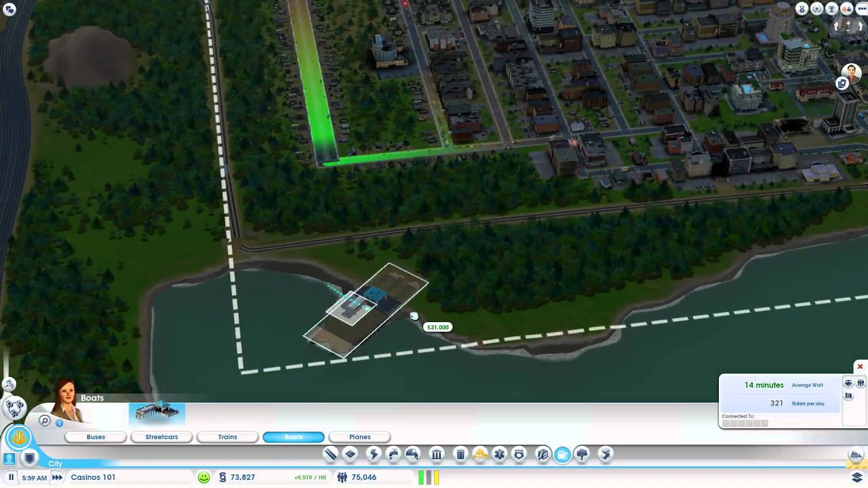This screenshot has width=868, height=488.
Task: Click the 5:59 AM game clock
Action: (35, 478)
